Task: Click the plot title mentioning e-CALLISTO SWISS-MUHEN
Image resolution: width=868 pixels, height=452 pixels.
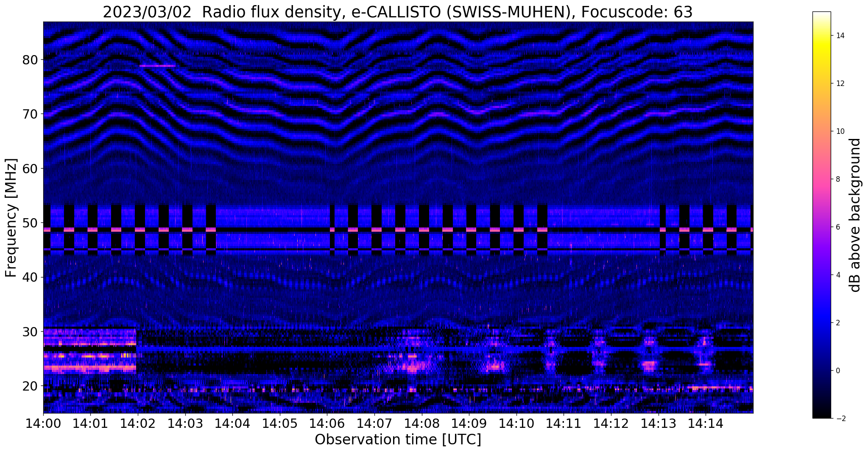Action: coord(397,11)
